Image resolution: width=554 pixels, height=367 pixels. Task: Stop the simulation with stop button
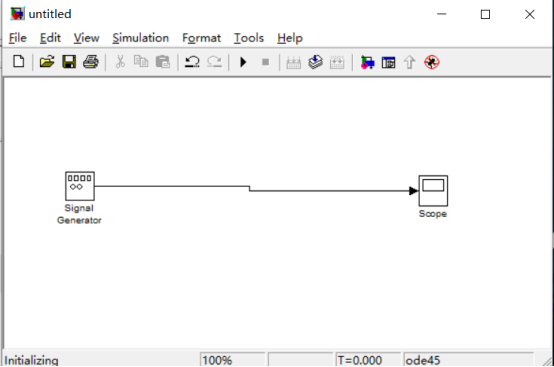point(265,62)
